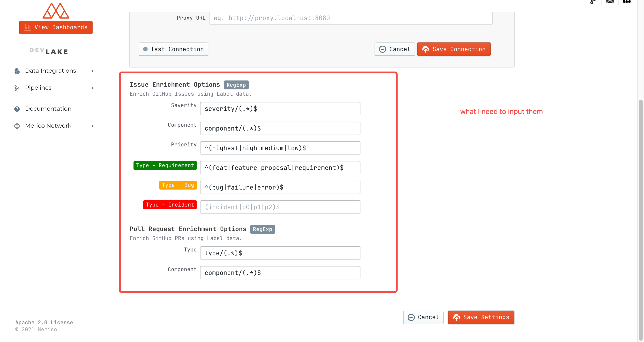
Task: Expand the Pipelines submenu arrow
Action: (93, 88)
